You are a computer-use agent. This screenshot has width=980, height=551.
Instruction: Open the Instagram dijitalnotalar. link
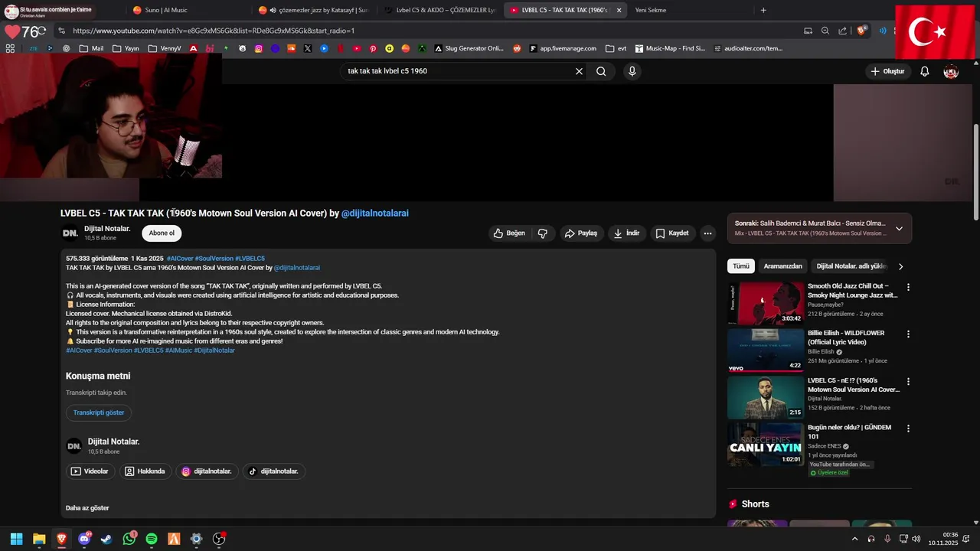coord(207,471)
